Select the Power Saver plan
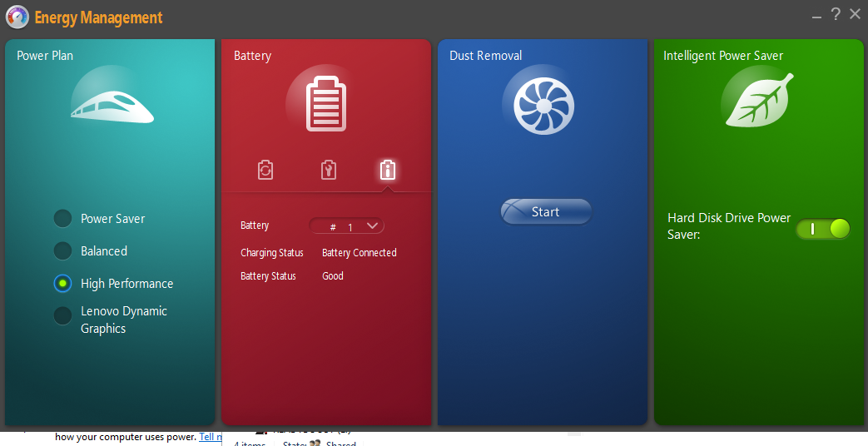 click(x=62, y=219)
